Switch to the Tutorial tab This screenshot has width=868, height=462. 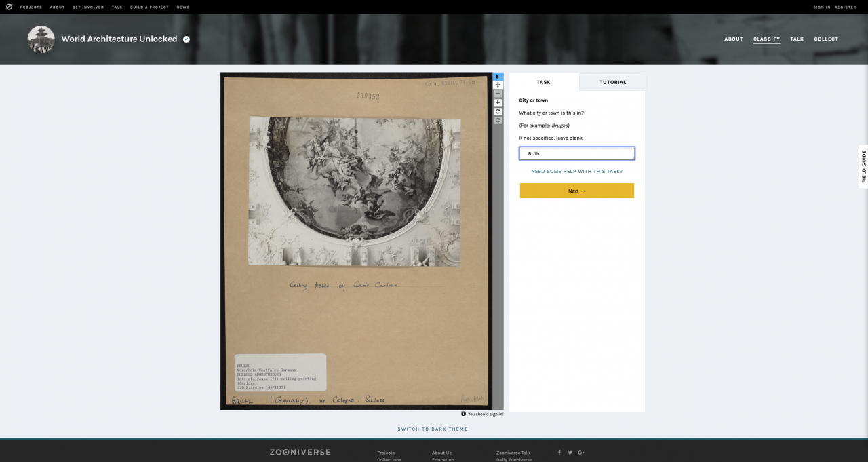pos(612,82)
